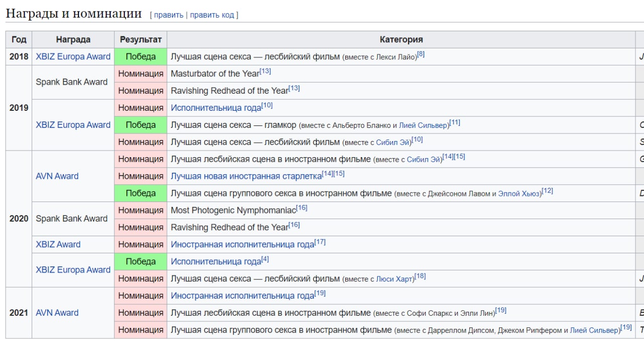Open 'Исполнительница года' link with reference [10]
The height and width of the screenshot is (345, 644).
216,108
